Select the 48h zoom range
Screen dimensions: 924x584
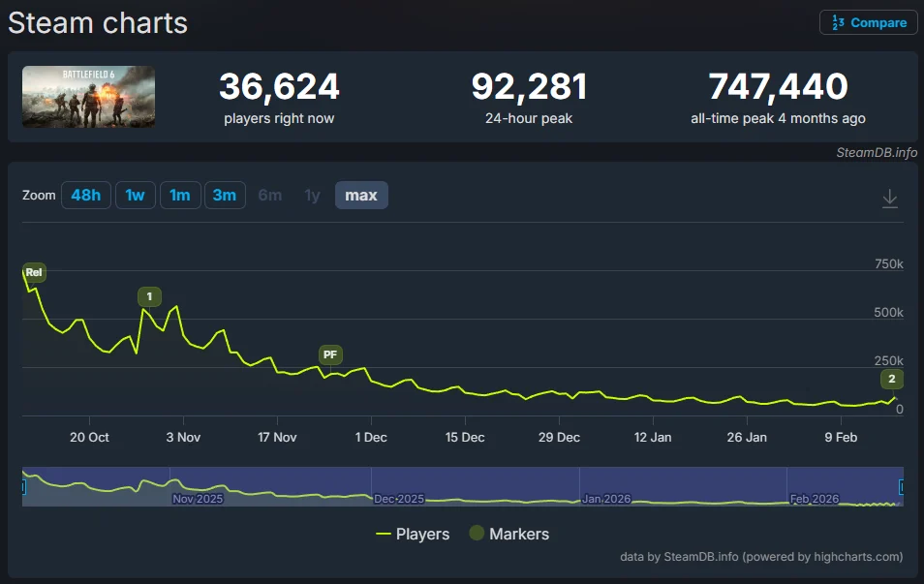point(85,196)
